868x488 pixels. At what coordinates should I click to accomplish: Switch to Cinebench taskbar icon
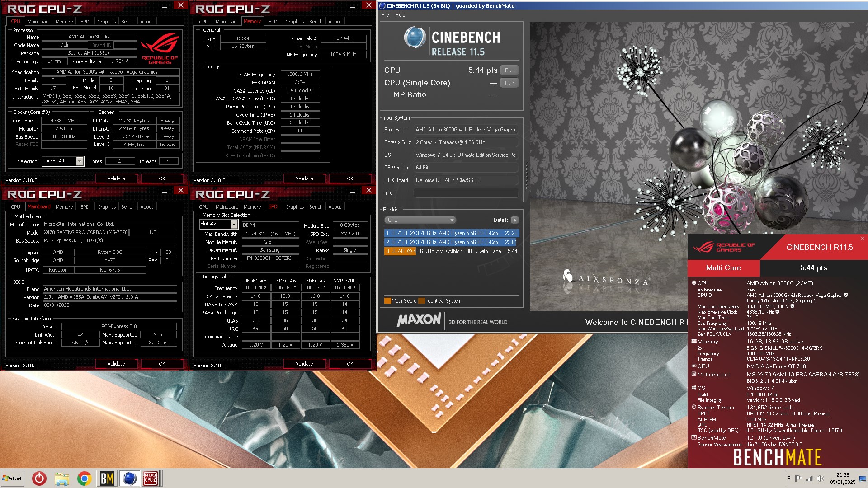tap(129, 478)
